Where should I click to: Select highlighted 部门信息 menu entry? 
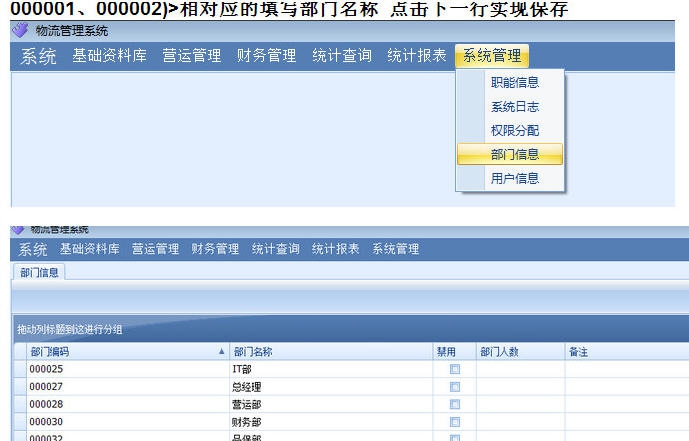coord(510,154)
